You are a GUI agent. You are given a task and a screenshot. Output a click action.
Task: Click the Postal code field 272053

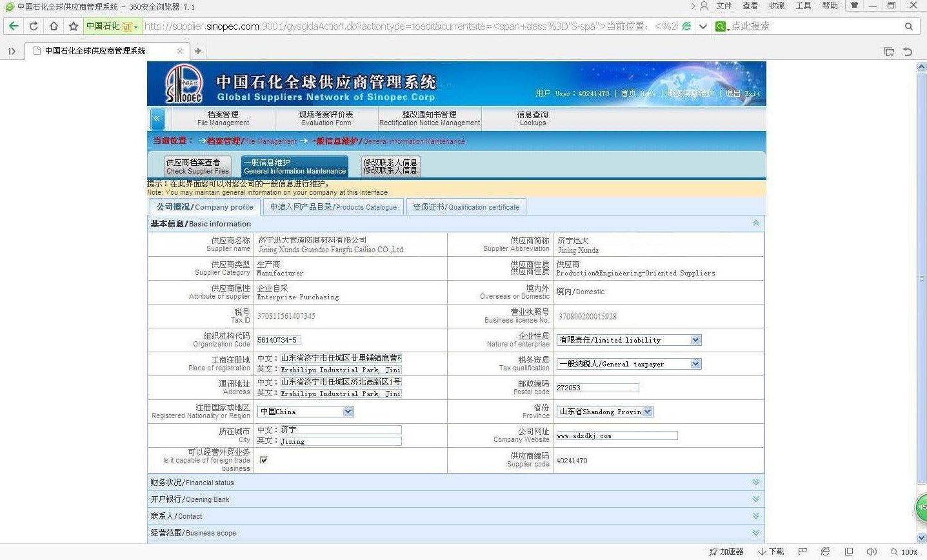597,388
